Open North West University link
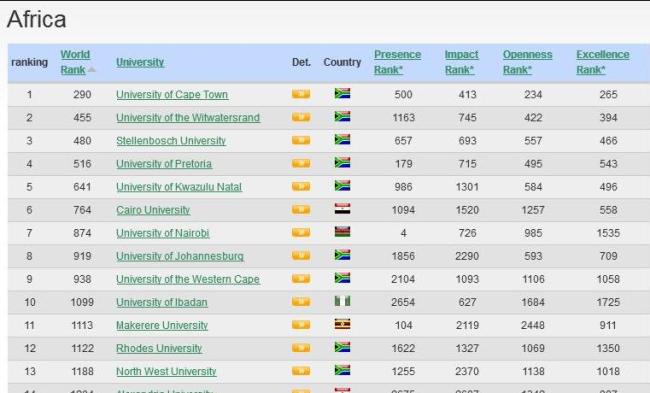Viewport: 650px width, 393px height. [x=166, y=371]
